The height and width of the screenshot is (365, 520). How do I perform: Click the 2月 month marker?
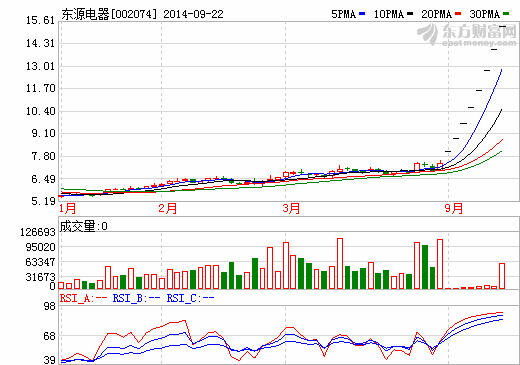pyautogui.click(x=168, y=209)
